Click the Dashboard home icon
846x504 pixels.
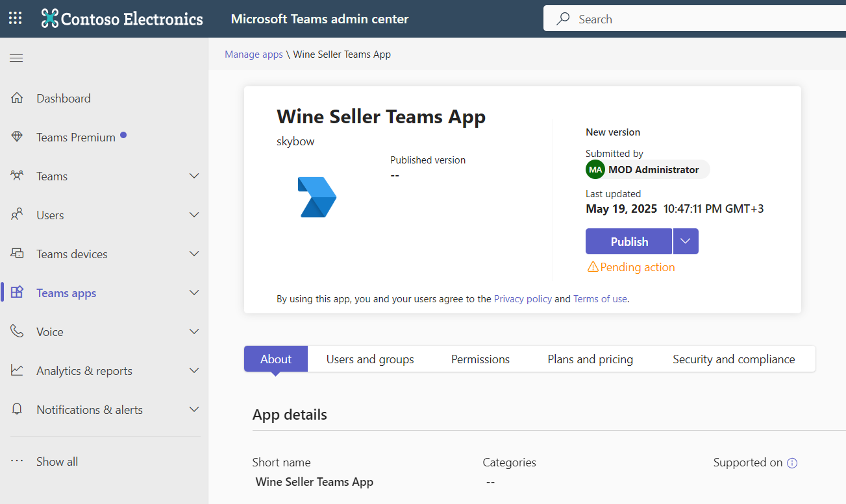coord(17,99)
